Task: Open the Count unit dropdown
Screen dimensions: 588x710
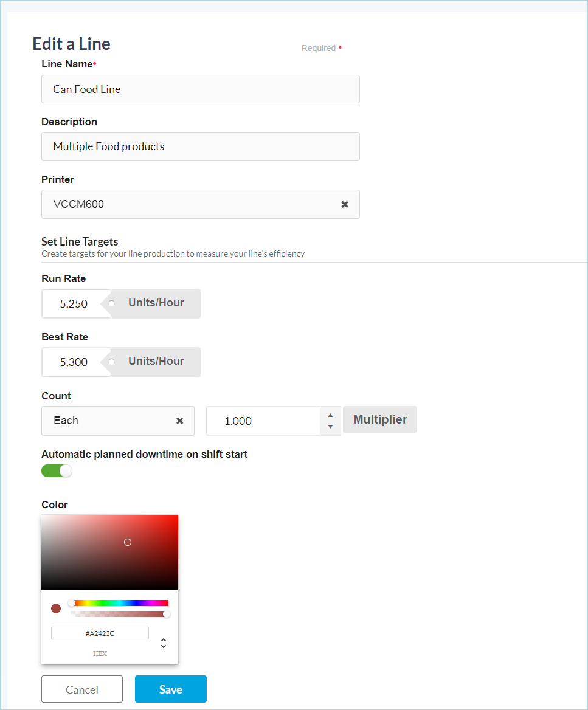Action: (x=109, y=421)
